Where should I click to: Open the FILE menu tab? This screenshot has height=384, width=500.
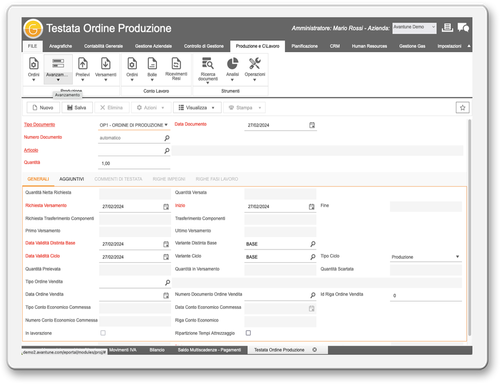point(32,46)
